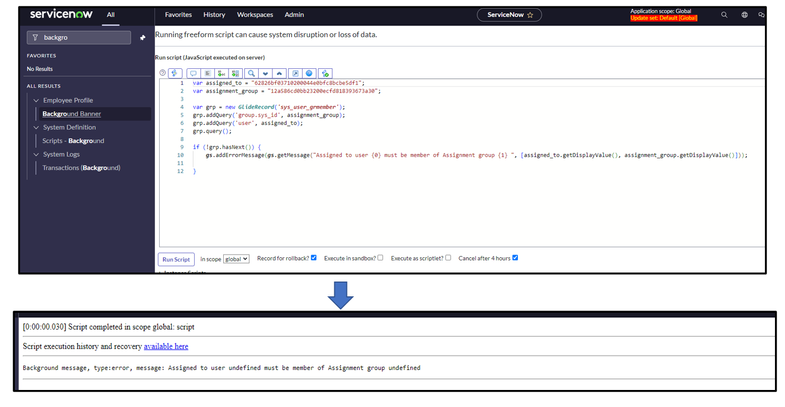Toggle Execute as scriptlet checkbox

448,258
